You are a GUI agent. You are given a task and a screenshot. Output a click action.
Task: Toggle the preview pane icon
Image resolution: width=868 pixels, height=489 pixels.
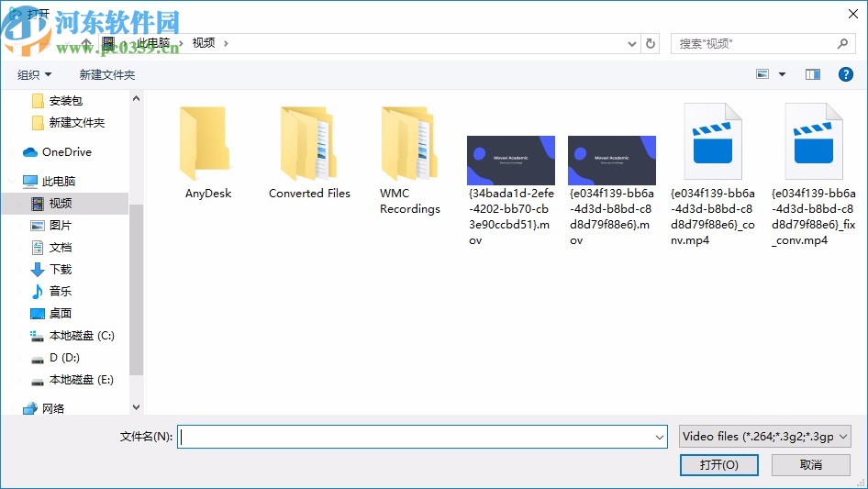pyautogui.click(x=813, y=74)
